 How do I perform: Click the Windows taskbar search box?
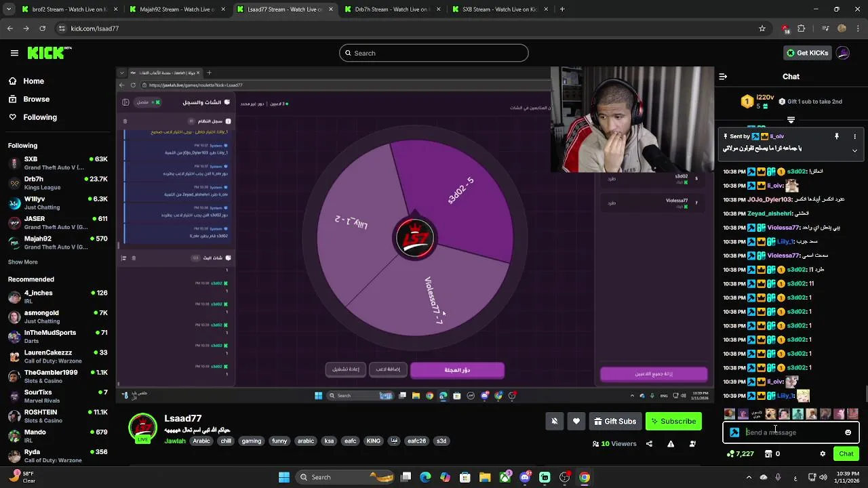346,477
